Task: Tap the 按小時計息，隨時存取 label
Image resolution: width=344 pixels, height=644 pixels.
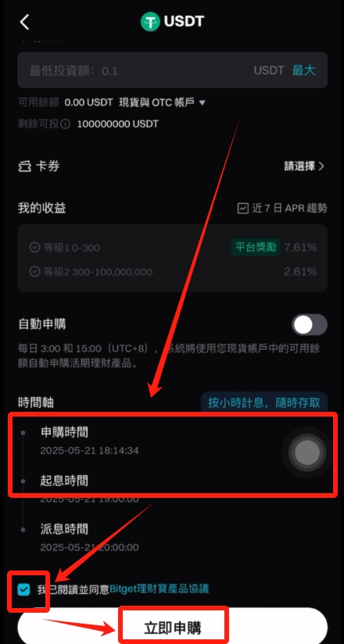Action: [x=263, y=402]
